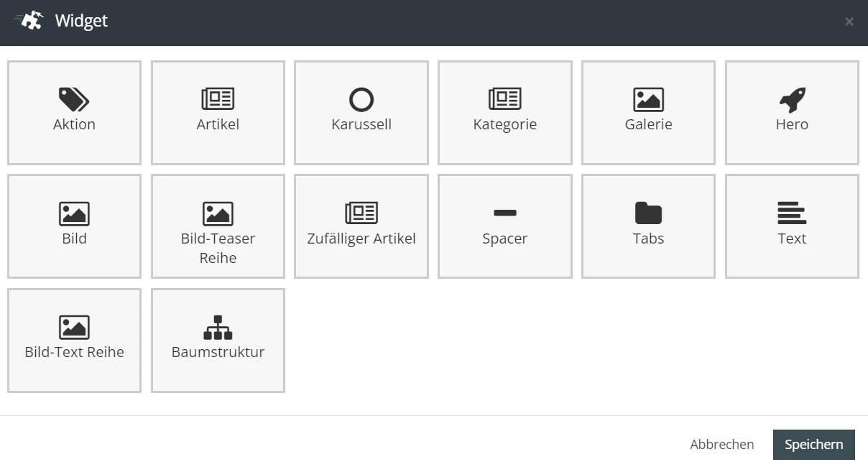Click the Speichern button
The height and width of the screenshot is (472, 868).
pyautogui.click(x=814, y=445)
